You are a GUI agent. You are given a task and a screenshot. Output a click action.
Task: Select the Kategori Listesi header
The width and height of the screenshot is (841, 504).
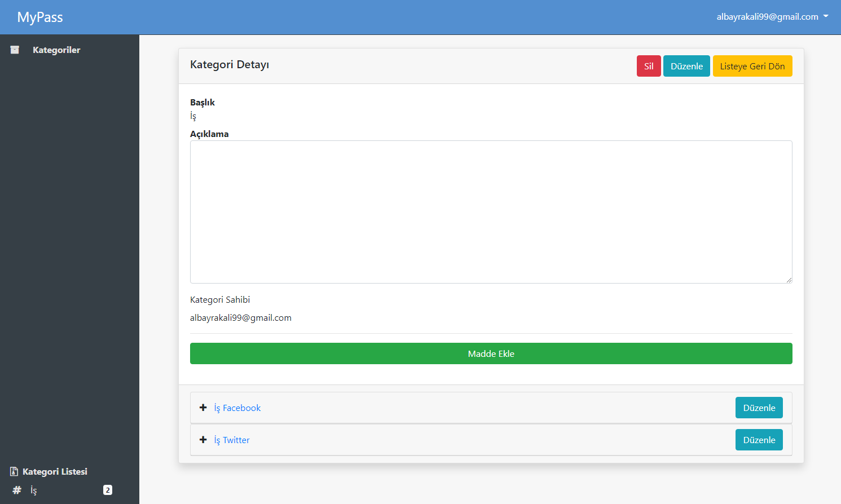coord(55,471)
